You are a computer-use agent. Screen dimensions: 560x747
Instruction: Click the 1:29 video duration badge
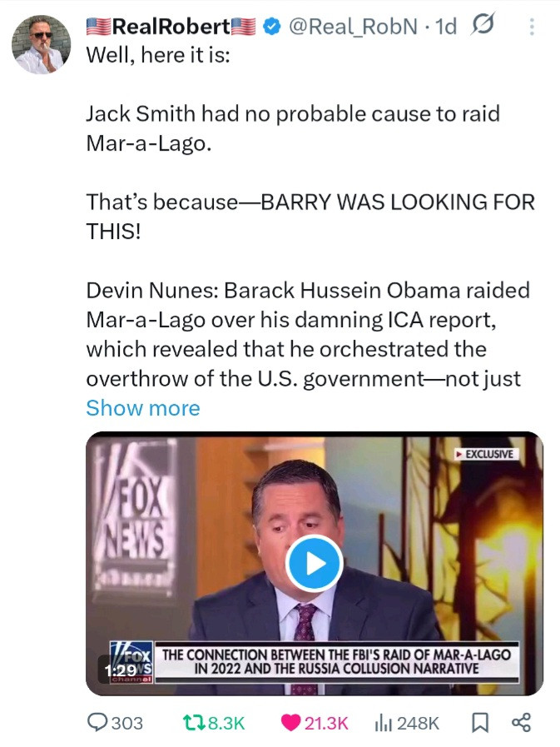120,670
